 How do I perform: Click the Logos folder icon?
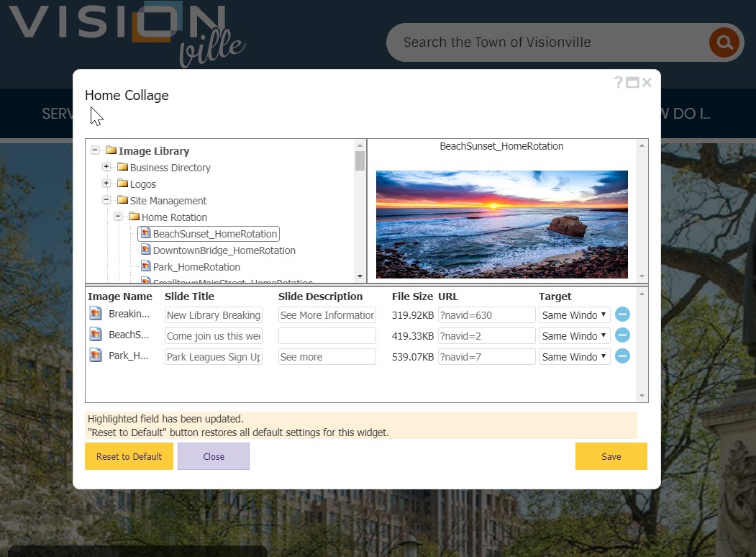pyautogui.click(x=122, y=184)
